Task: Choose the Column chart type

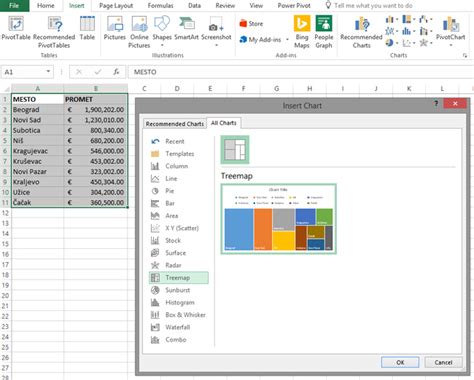Action: pos(179,166)
